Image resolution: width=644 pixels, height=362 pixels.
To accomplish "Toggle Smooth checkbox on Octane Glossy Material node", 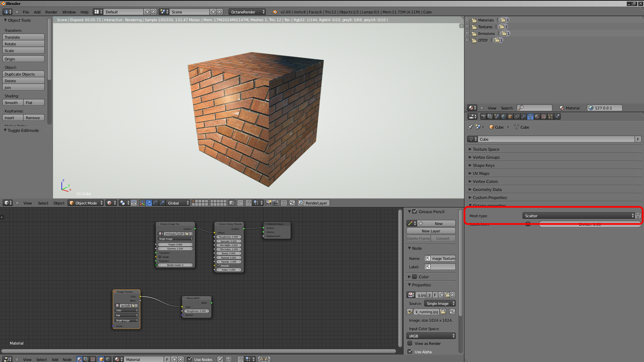I will point(218,266).
